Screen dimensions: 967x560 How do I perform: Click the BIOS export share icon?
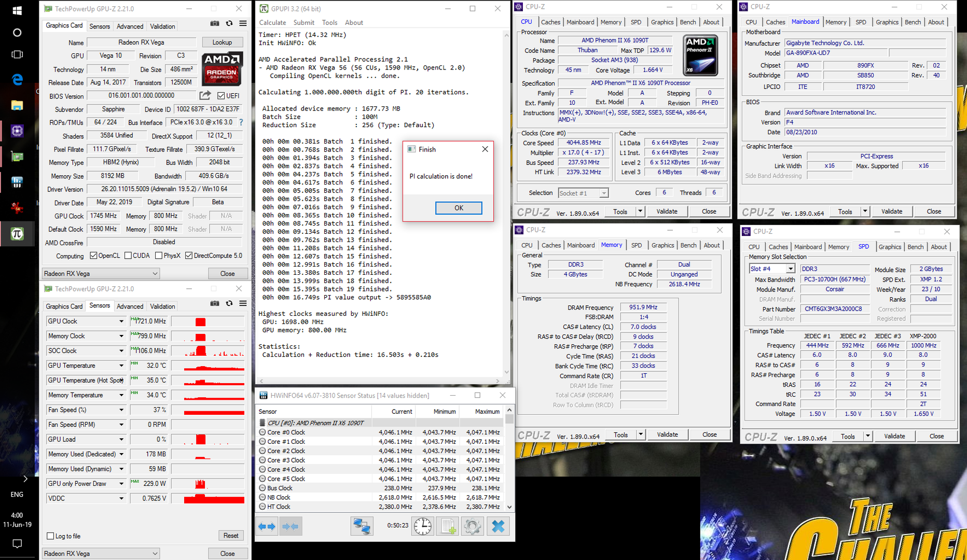pos(205,95)
